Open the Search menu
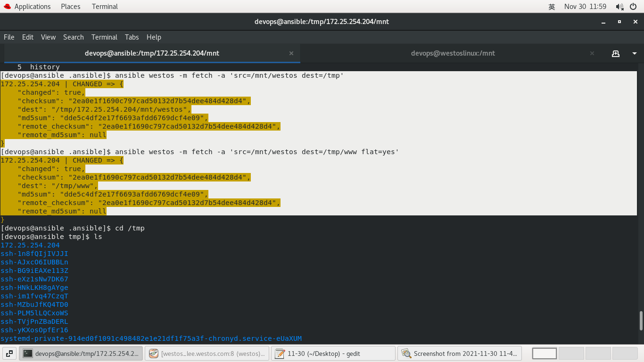 pyautogui.click(x=74, y=37)
